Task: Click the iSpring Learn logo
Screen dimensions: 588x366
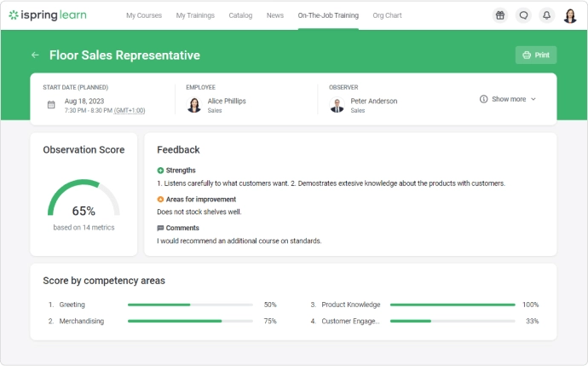Action: coord(51,15)
